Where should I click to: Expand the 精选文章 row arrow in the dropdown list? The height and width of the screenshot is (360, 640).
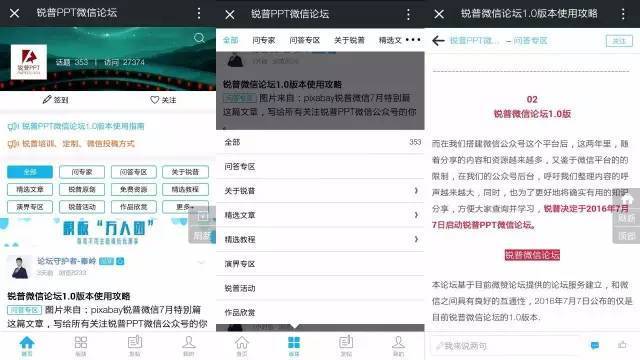coord(416,215)
